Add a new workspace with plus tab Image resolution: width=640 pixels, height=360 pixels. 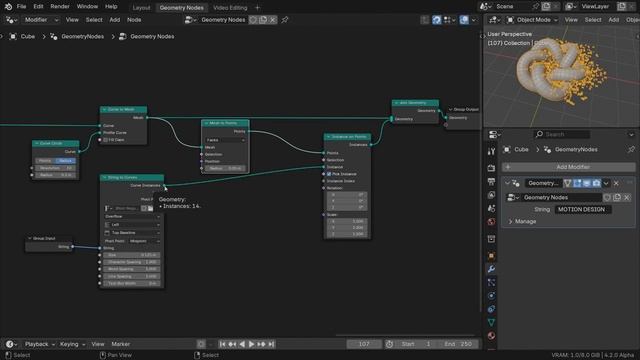[257, 7]
